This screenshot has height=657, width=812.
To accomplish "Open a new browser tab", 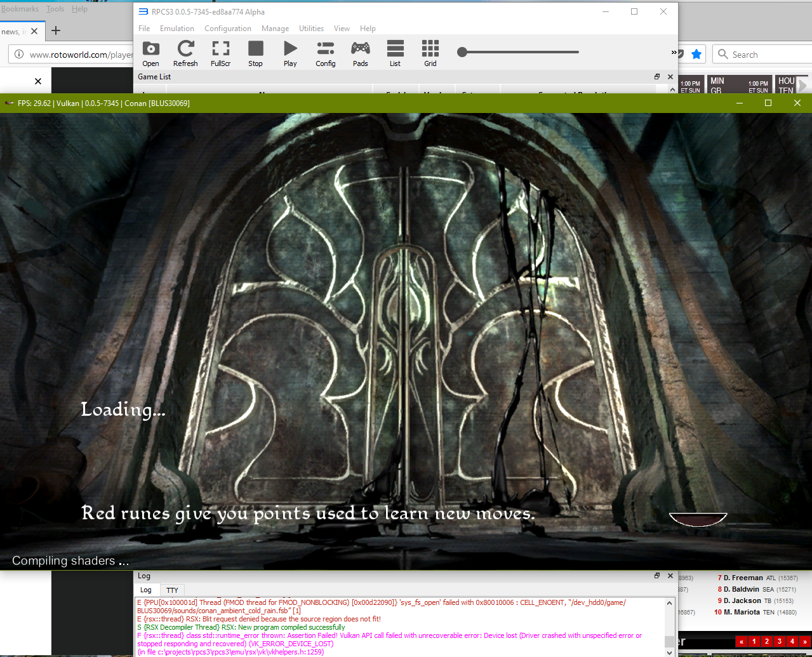I will click(x=56, y=30).
